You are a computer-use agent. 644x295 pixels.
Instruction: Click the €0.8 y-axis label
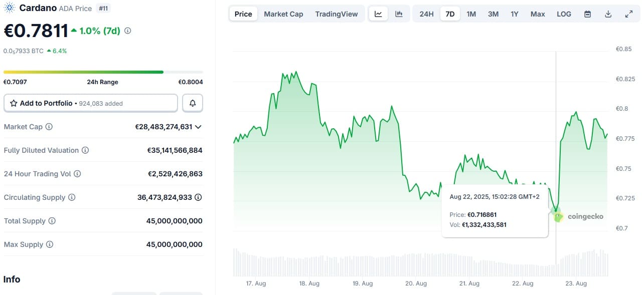pyautogui.click(x=621, y=109)
